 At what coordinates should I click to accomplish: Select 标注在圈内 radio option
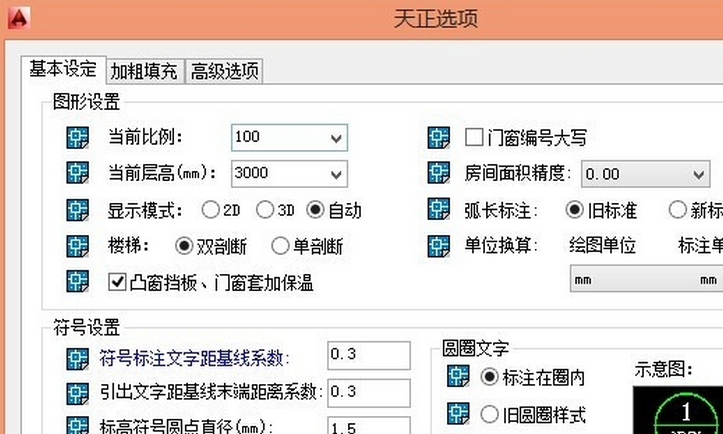pos(489,377)
